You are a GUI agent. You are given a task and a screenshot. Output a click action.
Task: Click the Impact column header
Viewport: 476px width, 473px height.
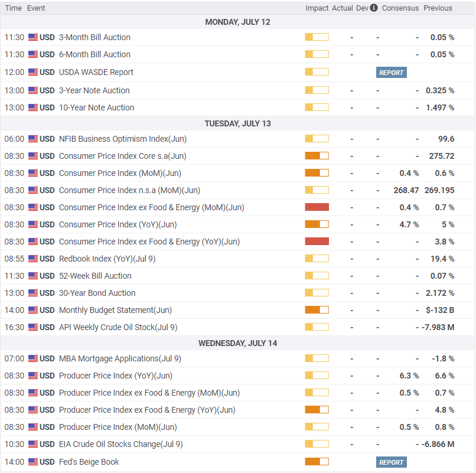[x=317, y=8]
